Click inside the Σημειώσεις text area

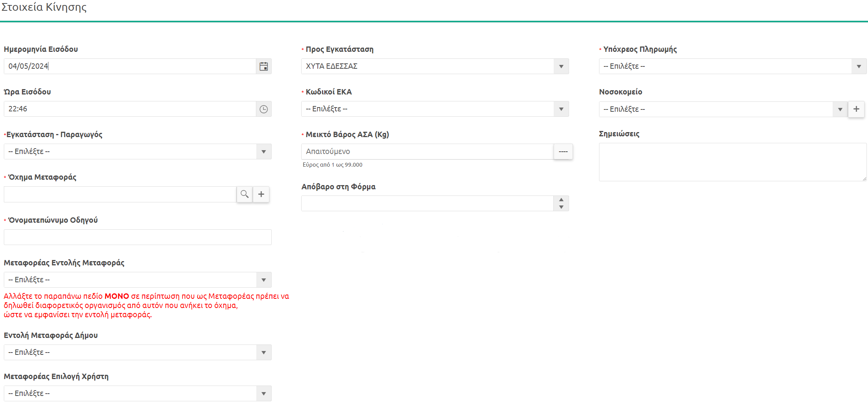[732, 162]
